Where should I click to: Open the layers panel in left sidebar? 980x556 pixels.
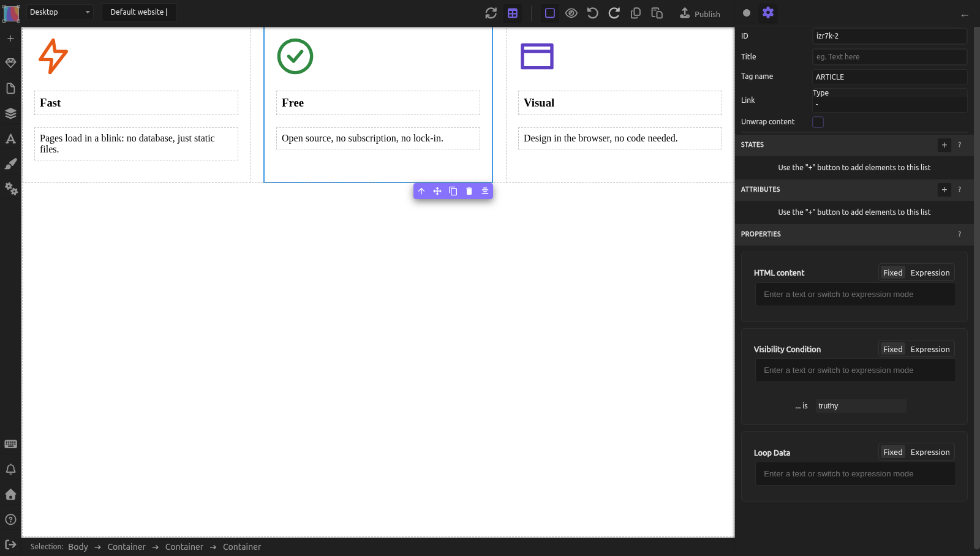[10, 113]
